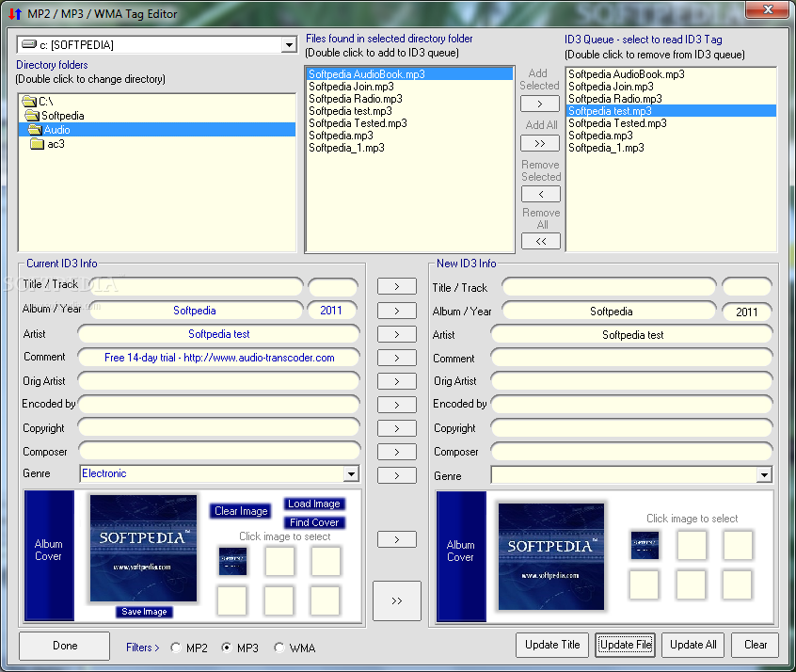Select Softpedia AudioBook.mp3 in files found list
Screen dimensions: 796x672
tap(409, 74)
